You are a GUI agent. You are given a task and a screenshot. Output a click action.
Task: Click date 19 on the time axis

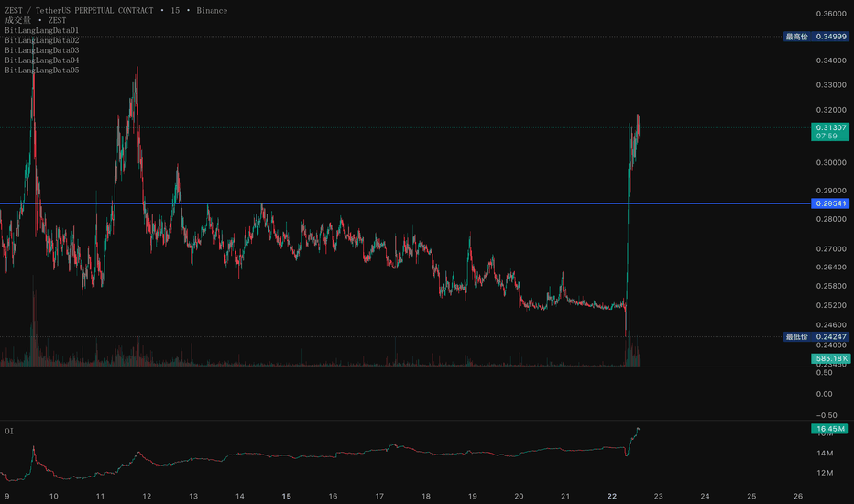point(472,496)
